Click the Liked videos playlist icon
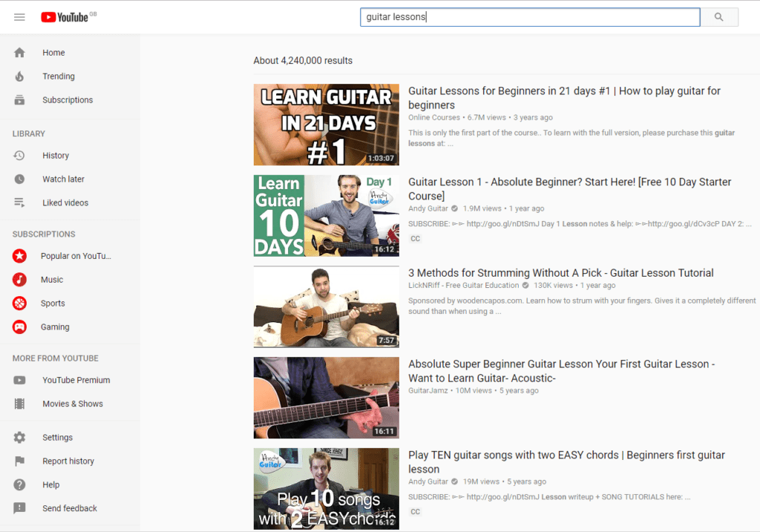The width and height of the screenshot is (760, 532). (19, 203)
